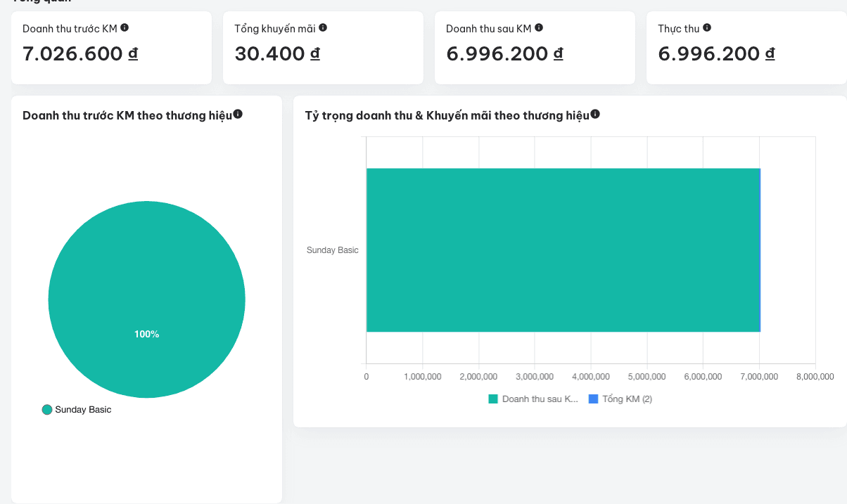Click info icon next to Thực thu
Screen dimensions: 847x504
pos(707,27)
